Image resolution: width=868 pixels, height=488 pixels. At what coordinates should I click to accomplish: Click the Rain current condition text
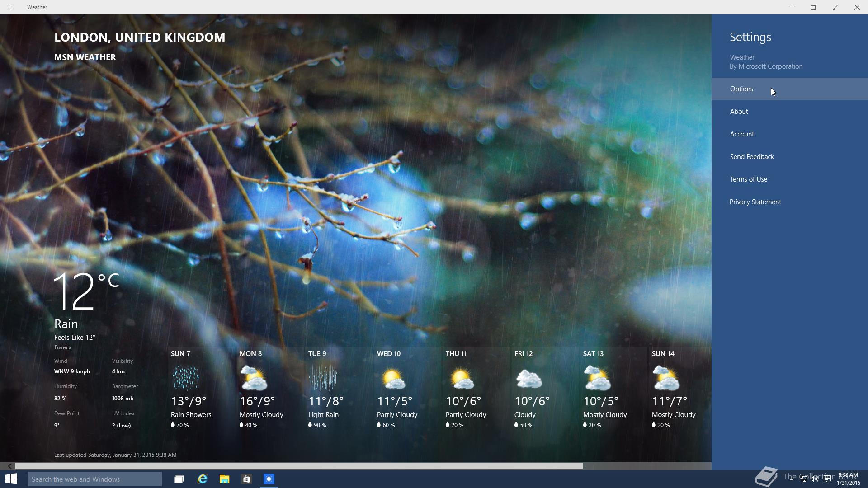pos(66,324)
